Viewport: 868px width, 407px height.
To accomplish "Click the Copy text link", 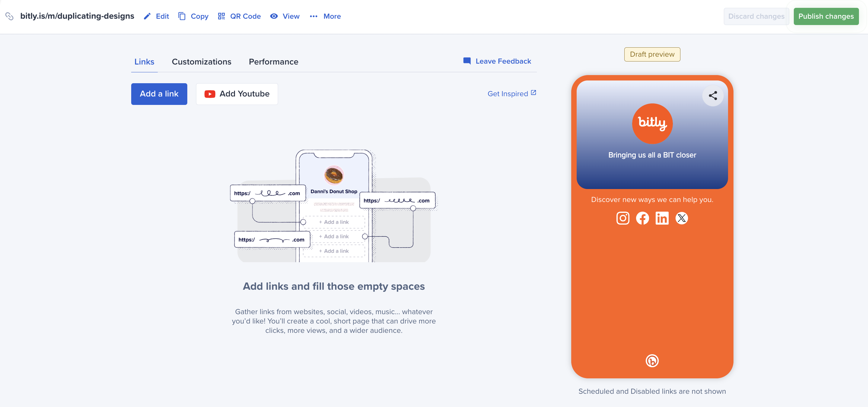I will 199,16.
